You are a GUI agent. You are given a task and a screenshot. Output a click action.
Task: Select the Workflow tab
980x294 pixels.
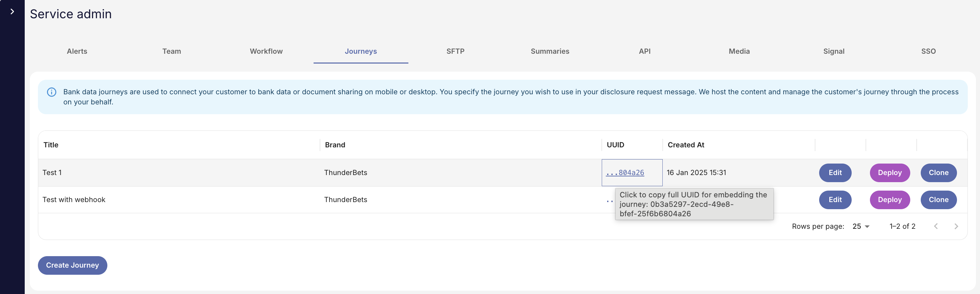pyautogui.click(x=266, y=51)
